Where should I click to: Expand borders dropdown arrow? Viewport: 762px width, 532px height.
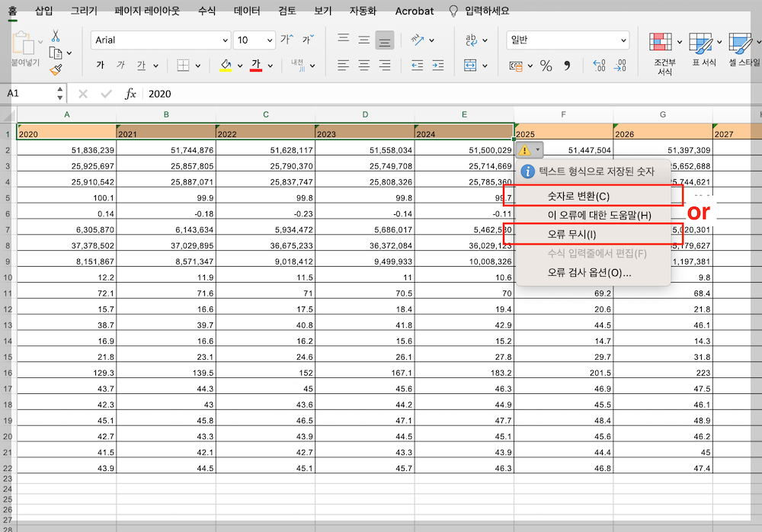point(198,66)
